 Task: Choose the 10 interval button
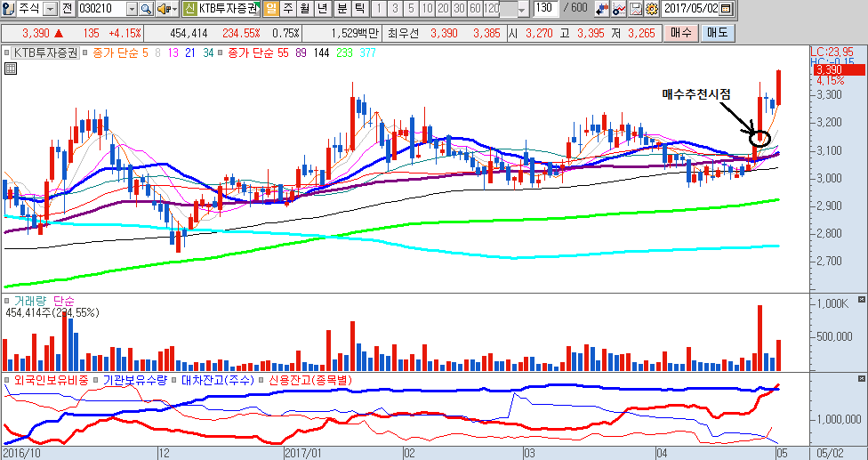click(427, 9)
